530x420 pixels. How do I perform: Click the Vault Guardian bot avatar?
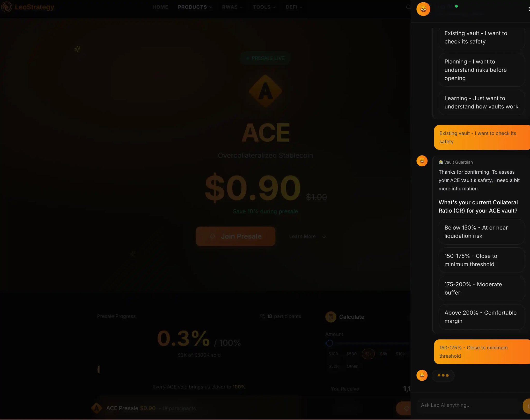422,161
